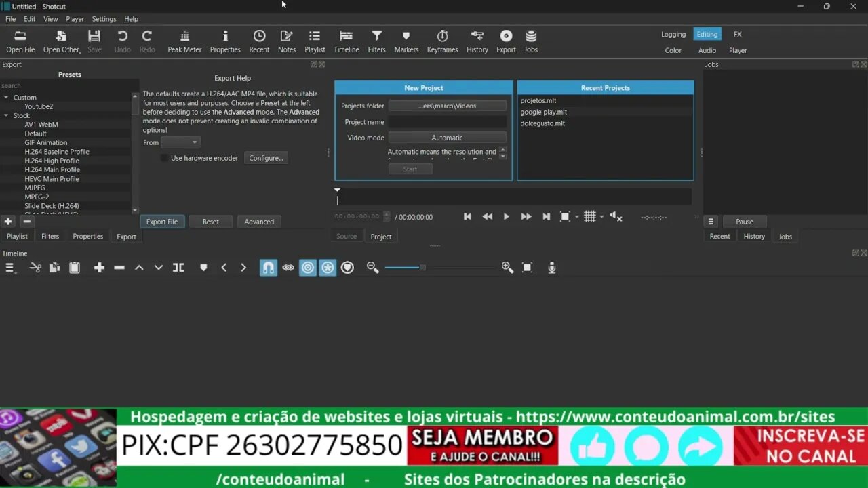868x488 pixels.
Task: Toggle ripple markers shield icon
Action: [347, 268]
